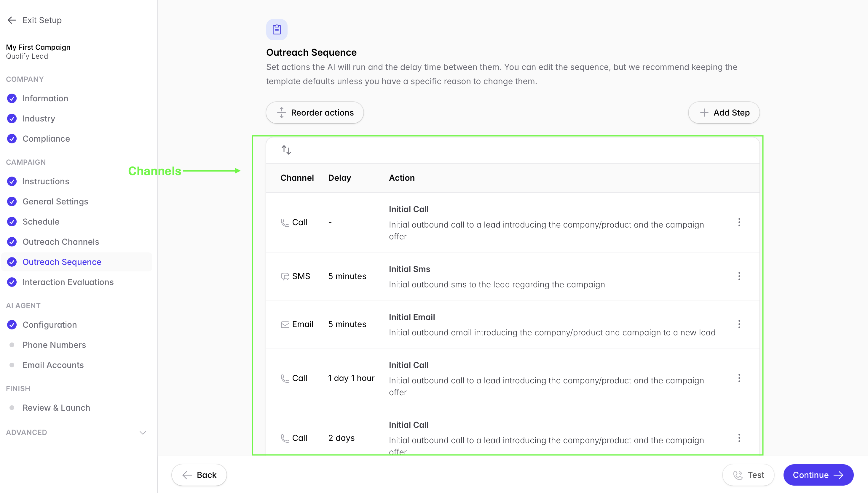Go to General Settings step
This screenshot has width=868, height=493.
click(55, 201)
